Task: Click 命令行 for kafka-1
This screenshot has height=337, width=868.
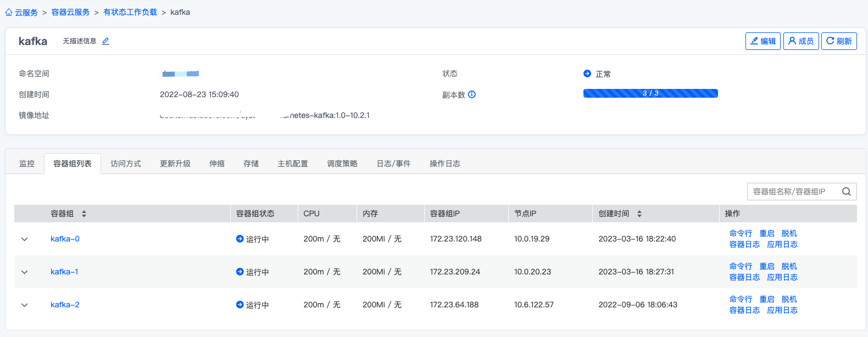Action: click(x=741, y=266)
